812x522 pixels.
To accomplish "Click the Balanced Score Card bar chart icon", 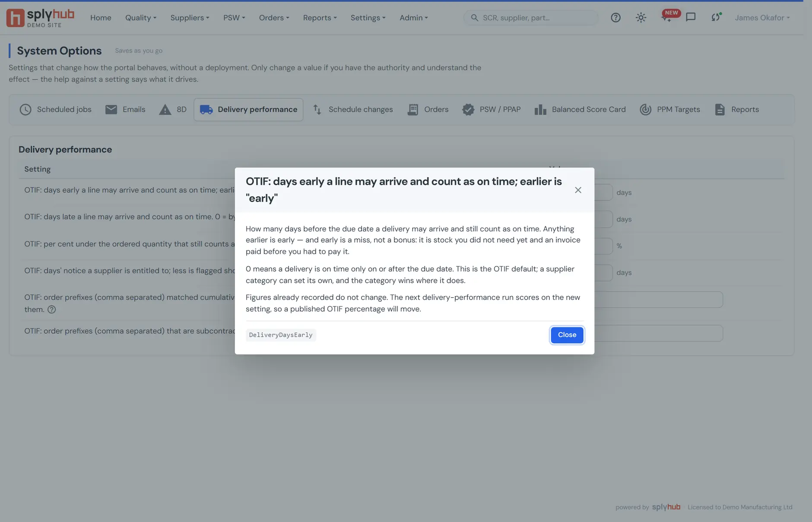I will pyautogui.click(x=540, y=110).
